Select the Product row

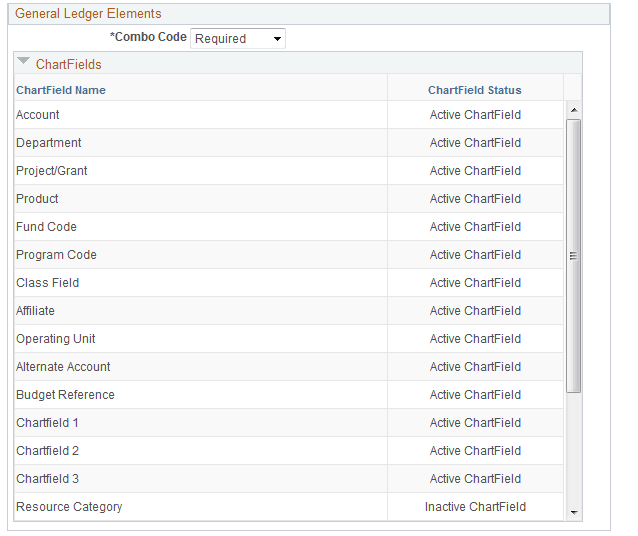[x=289, y=199]
